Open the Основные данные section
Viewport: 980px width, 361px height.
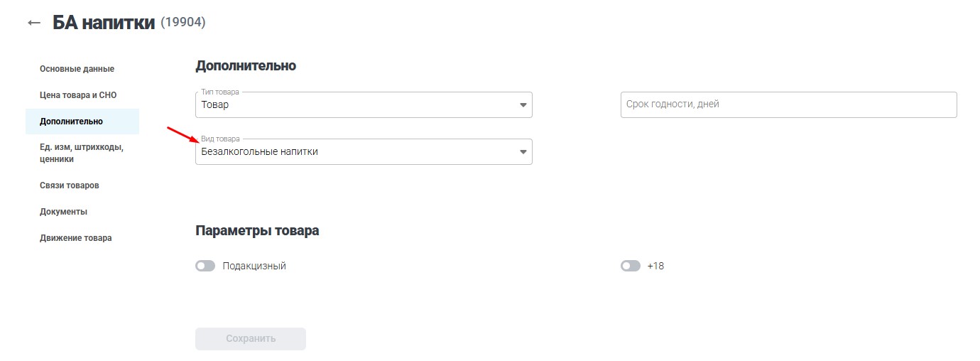77,69
